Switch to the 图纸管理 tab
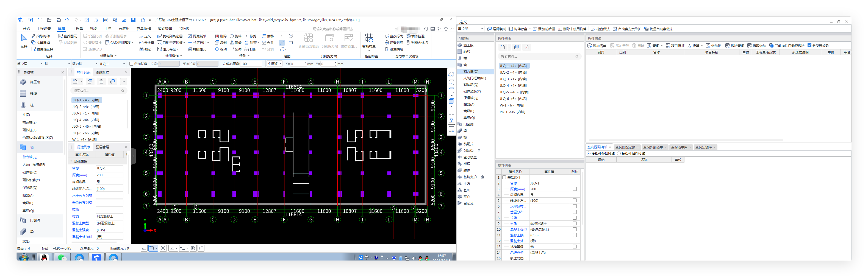The image size is (868, 277). coord(102,72)
